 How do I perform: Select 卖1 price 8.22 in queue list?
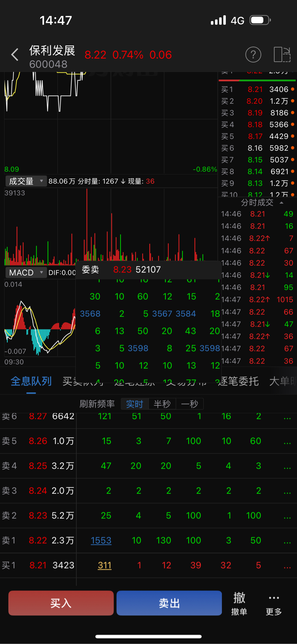(38, 540)
